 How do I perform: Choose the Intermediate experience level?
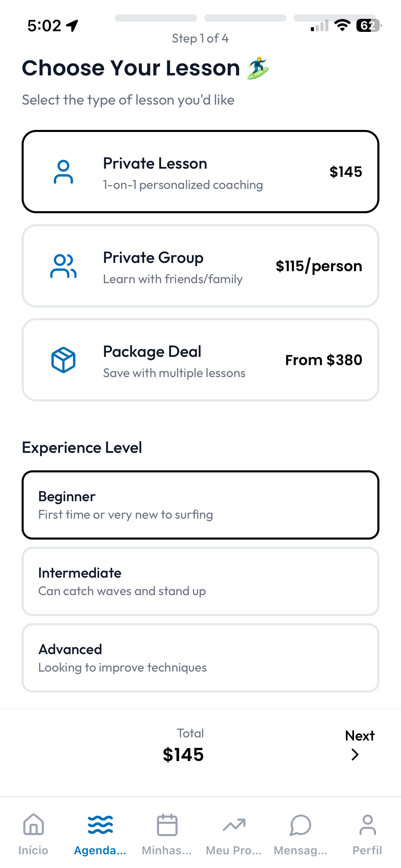(200, 581)
